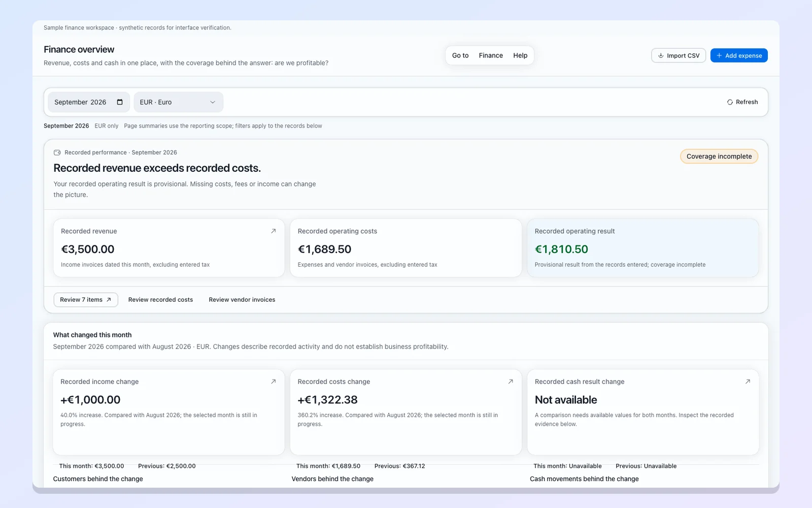Open the Go to menu
The width and height of the screenshot is (812, 508).
[460, 55]
